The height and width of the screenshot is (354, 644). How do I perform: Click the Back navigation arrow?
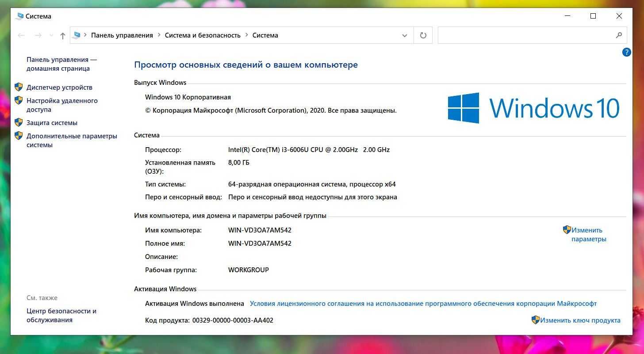[21, 35]
